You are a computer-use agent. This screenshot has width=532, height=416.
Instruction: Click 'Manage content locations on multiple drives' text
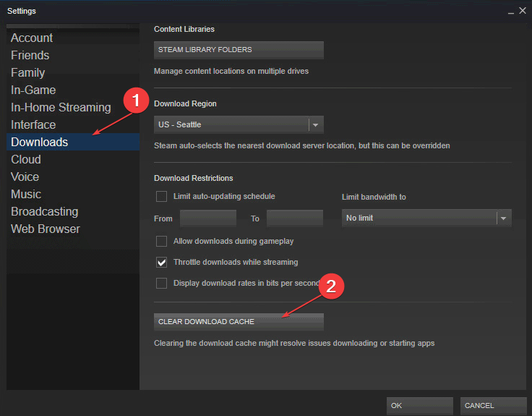click(x=231, y=71)
